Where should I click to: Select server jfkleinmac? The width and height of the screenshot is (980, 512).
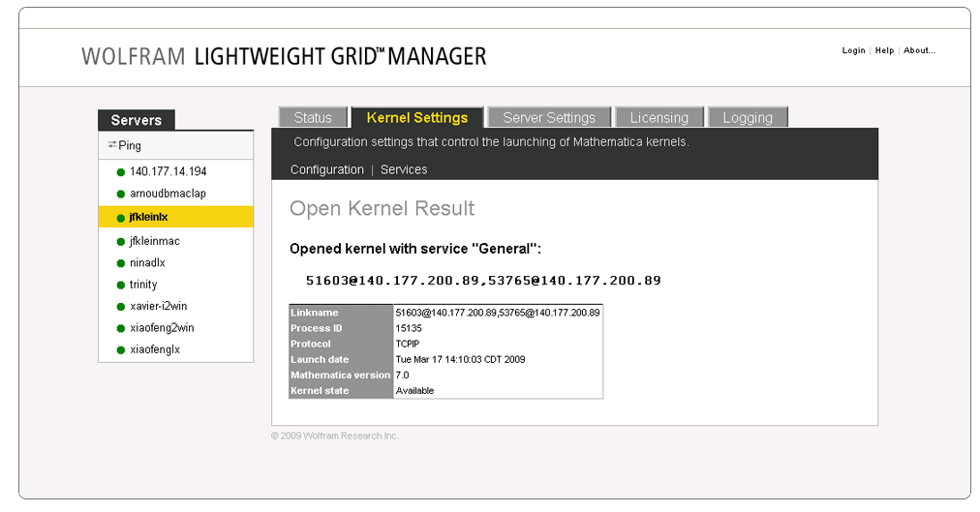tap(154, 241)
